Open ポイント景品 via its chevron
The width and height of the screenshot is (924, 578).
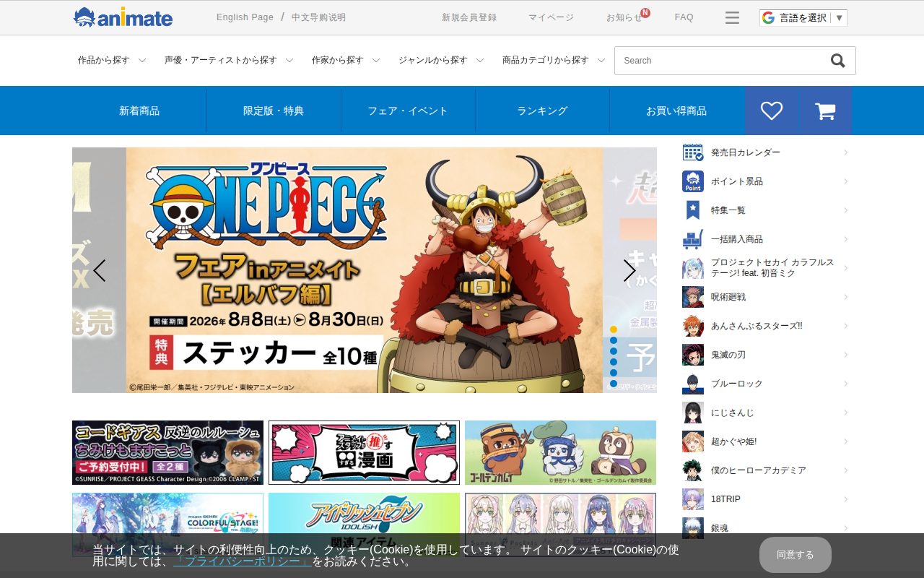coord(845,181)
